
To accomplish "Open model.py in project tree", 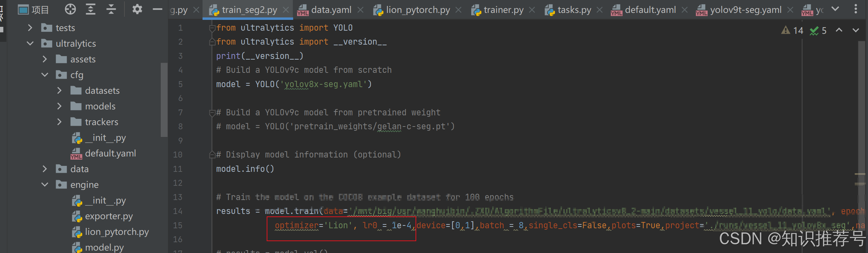I will (98, 247).
